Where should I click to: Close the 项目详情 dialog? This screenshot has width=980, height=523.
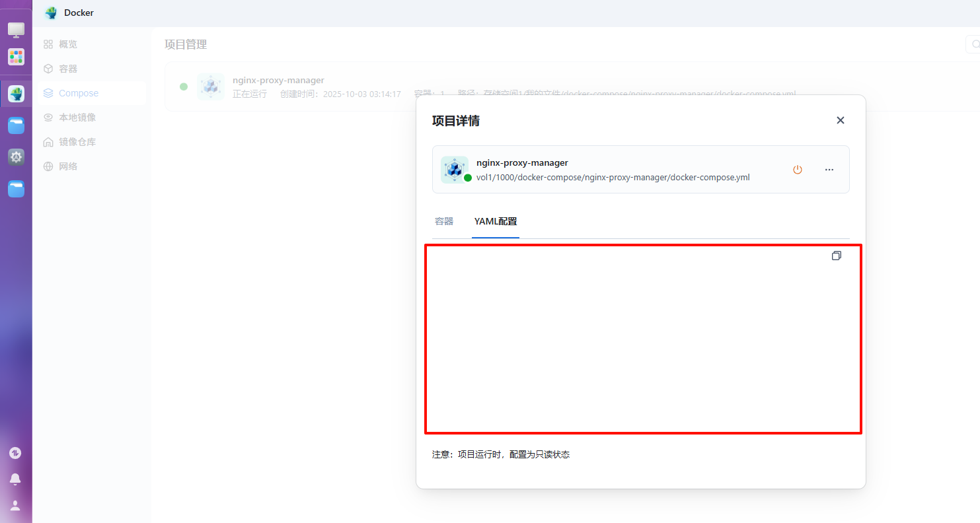point(841,120)
